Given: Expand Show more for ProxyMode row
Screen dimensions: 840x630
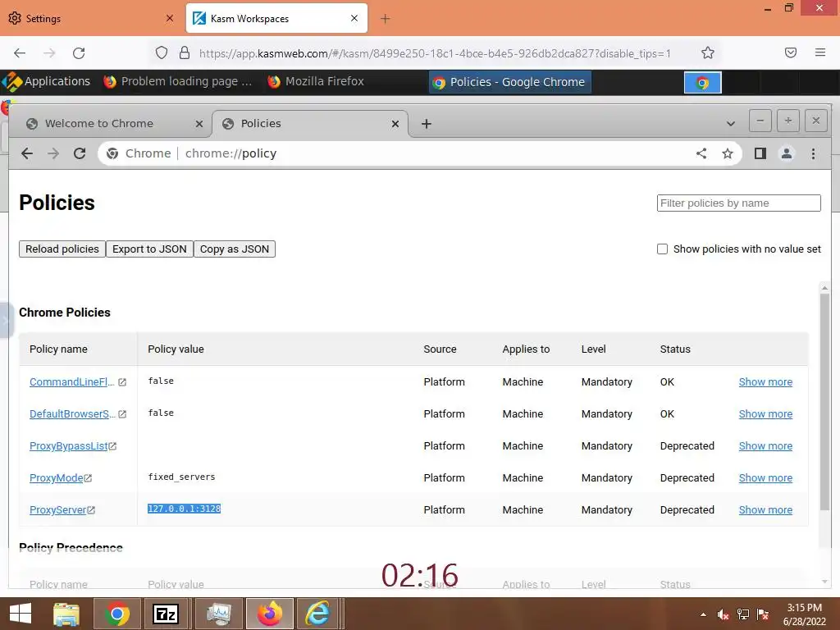Looking at the screenshot, I should click(765, 478).
